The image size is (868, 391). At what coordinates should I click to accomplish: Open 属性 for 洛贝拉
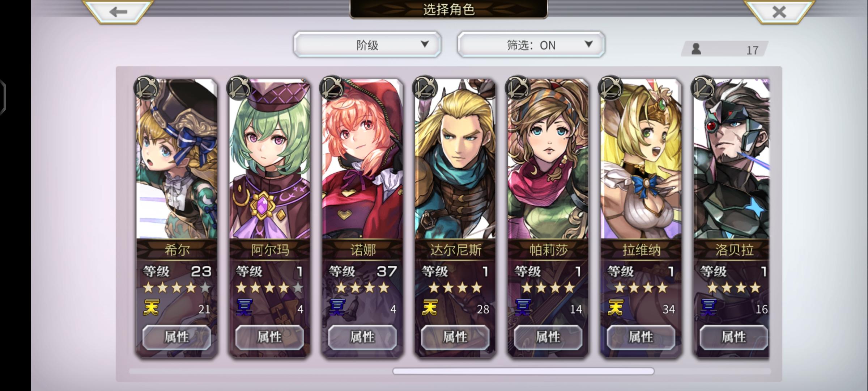(x=734, y=337)
